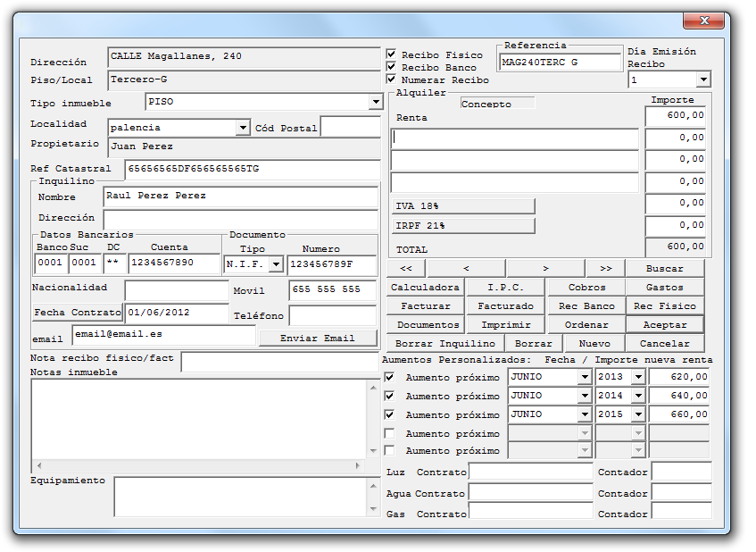Click the Ref Catastral field
Image resolution: width=756 pixels, height=552 pixels.
point(253,170)
